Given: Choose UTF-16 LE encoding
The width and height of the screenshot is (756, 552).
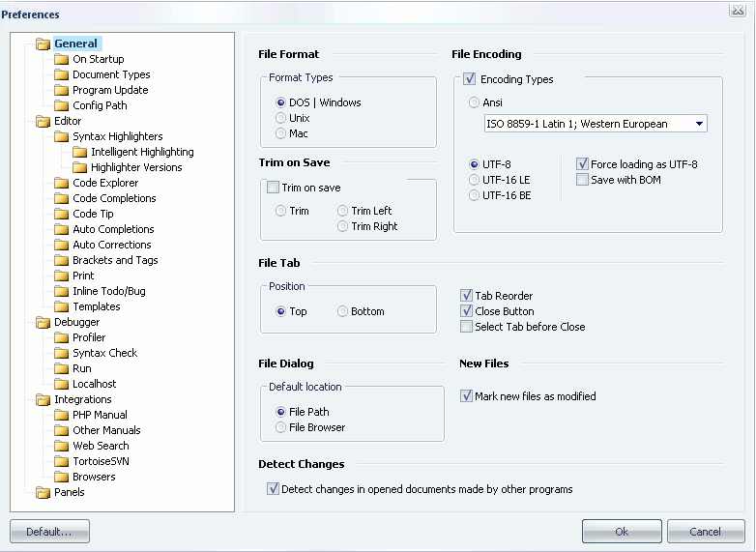Looking at the screenshot, I should tap(475, 180).
